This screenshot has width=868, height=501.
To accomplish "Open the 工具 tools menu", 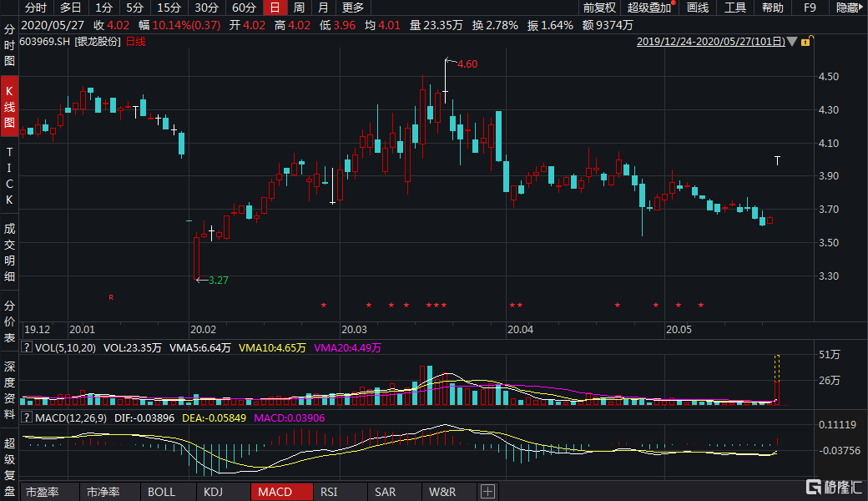I will [x=735, y=8].
